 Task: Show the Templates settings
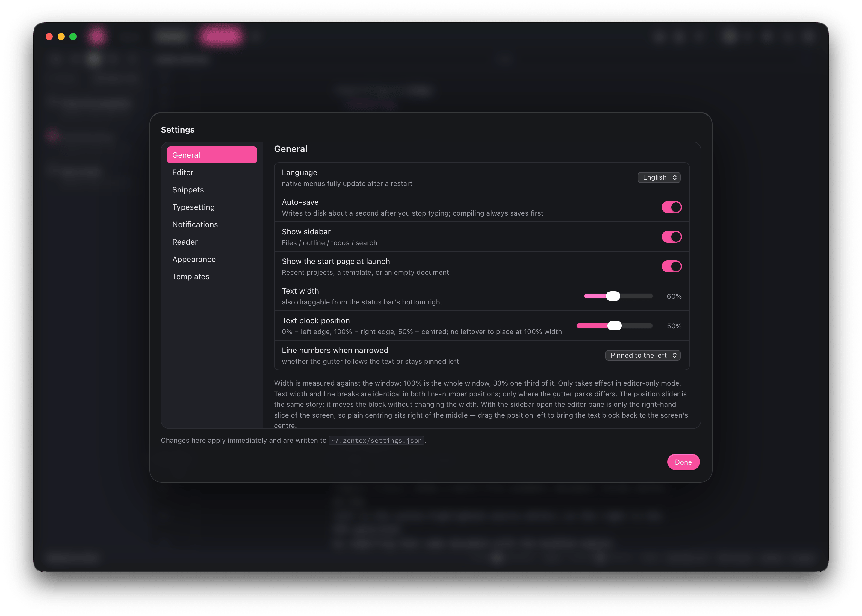(x=212, y=277)
